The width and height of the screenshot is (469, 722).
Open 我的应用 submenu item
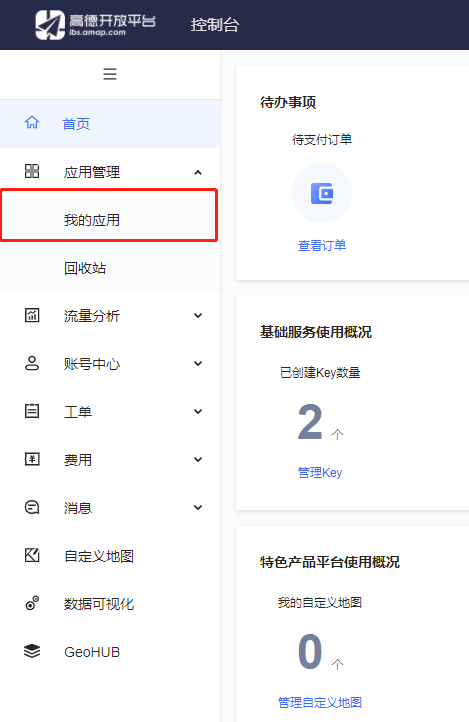(x=110, y=220)
